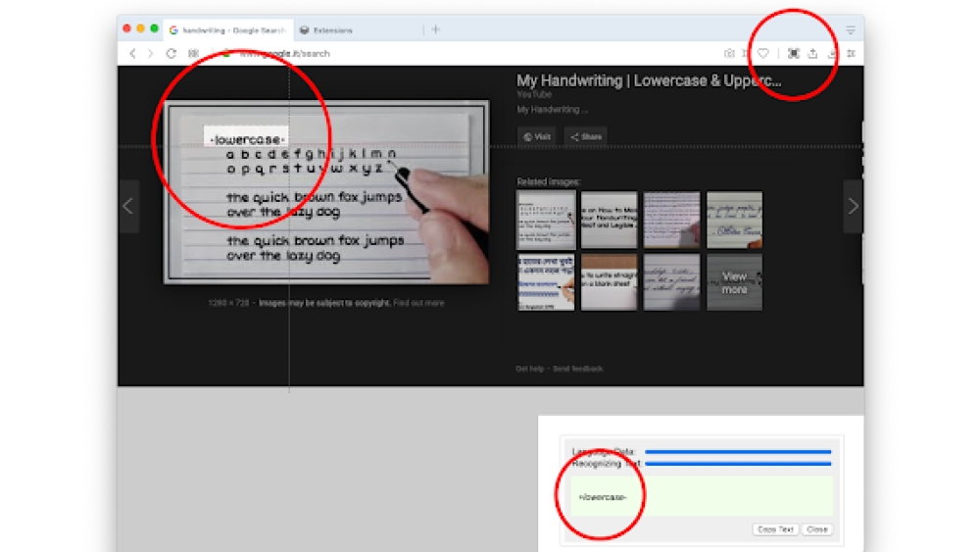Click the Send feedback link
Viewport: 980px width, 552px height.
[x=577, y=369]
